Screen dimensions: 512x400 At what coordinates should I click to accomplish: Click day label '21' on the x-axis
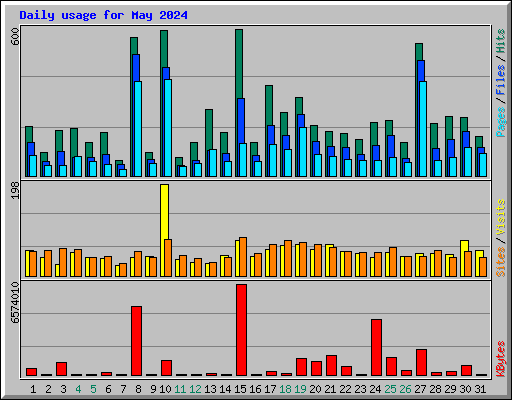click(x=330, y=389)
